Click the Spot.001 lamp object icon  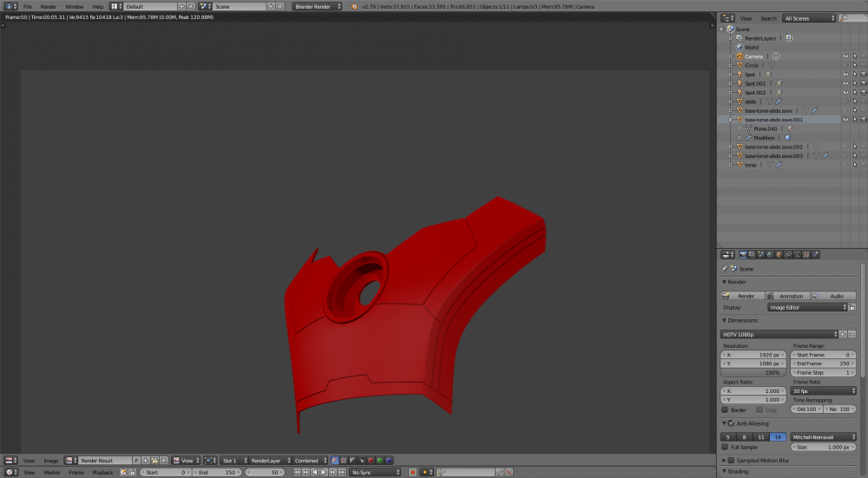point(740,83)
